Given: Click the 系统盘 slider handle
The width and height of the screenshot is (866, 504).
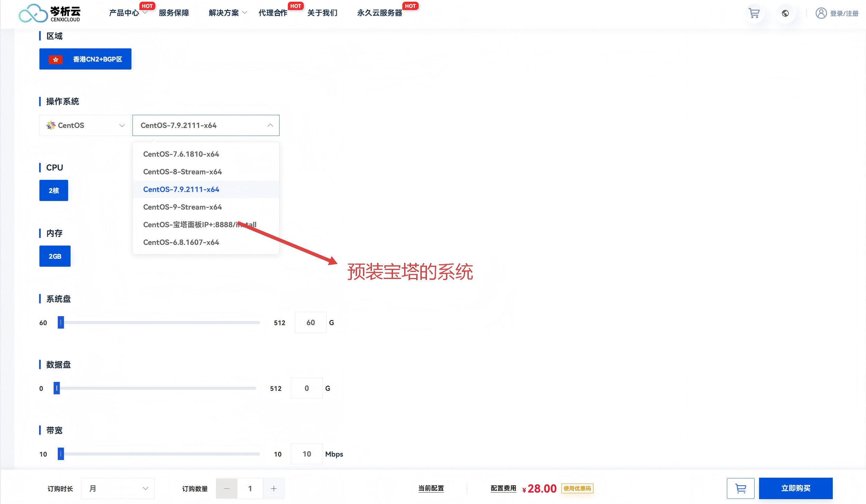Looking at the screenshot, I should pyautogui.click(x=61, y=322).
